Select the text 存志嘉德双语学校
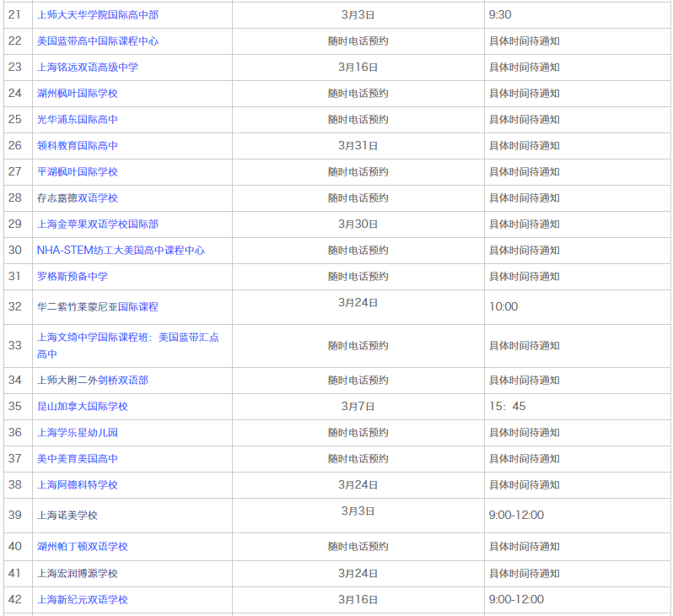 click(x=78, y=198)
